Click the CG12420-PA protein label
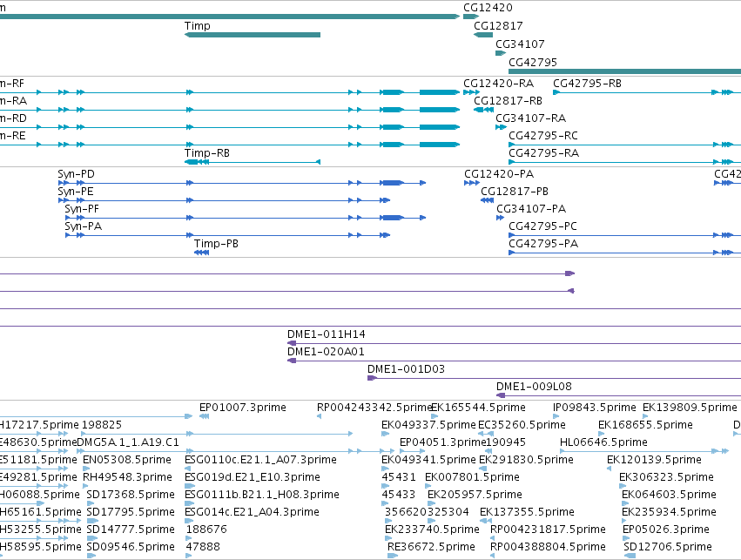This screenshot has width=741, height=560. coord(499,174)
